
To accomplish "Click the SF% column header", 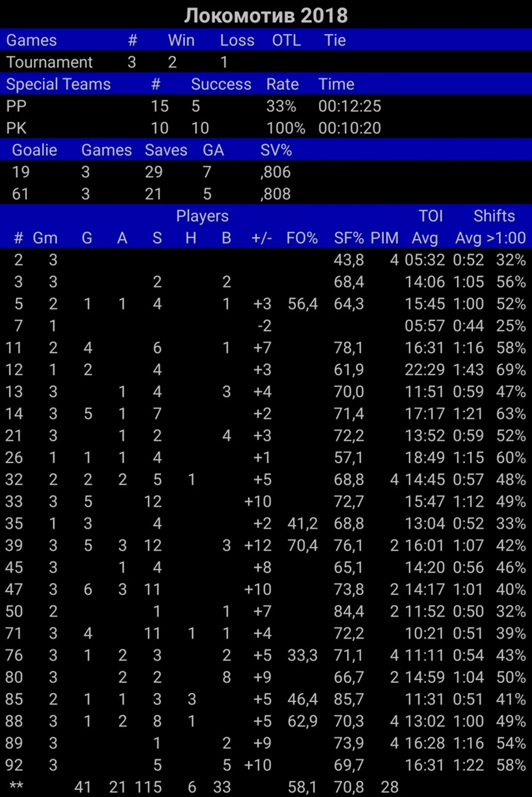I will pyautogui.click(x=349, y=238).
